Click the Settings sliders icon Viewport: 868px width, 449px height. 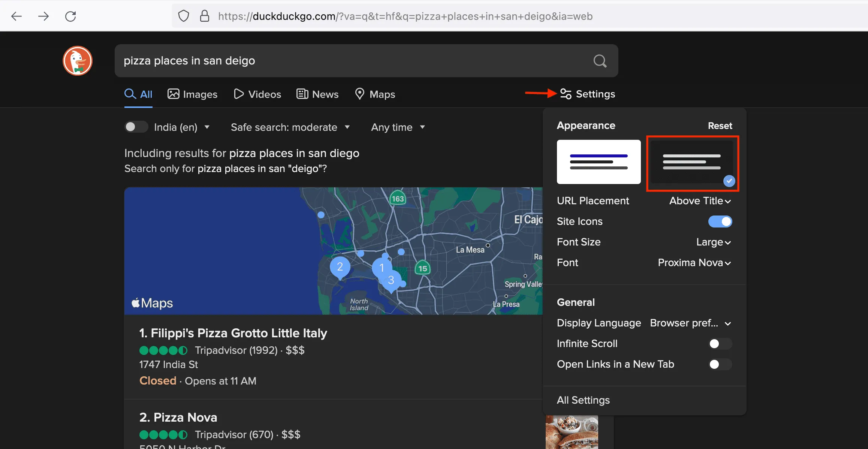(566, 94)
